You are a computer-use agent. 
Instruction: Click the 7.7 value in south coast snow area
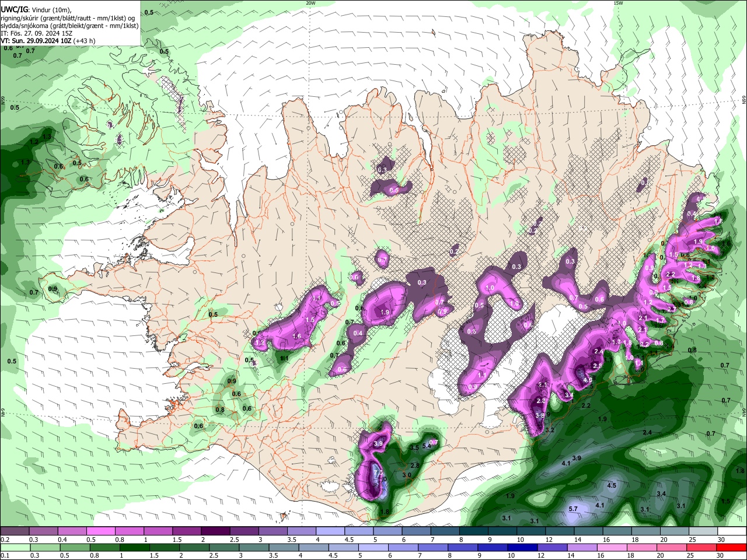tap(378, 473)
